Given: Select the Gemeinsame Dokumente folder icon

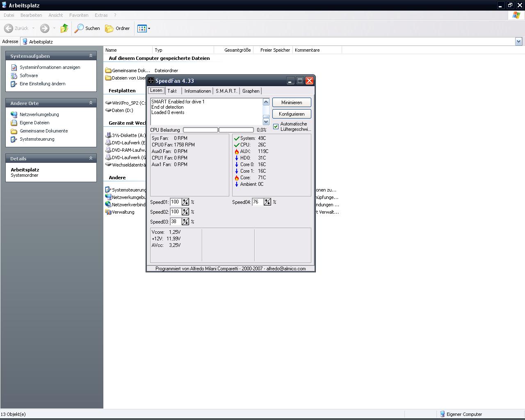Looking at the screenshot, I should tap(108, 71).
